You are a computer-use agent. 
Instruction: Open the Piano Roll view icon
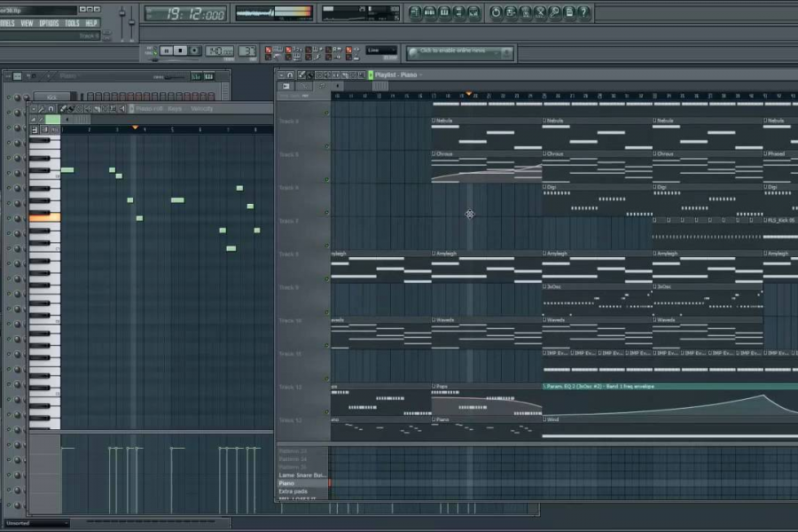(x=444, y=12)
